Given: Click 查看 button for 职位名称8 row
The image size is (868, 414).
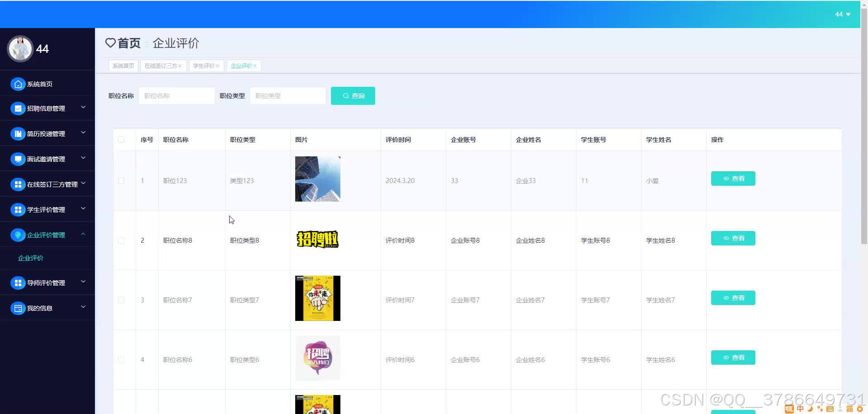Looking at the screenshot, I should coord(733,238).
